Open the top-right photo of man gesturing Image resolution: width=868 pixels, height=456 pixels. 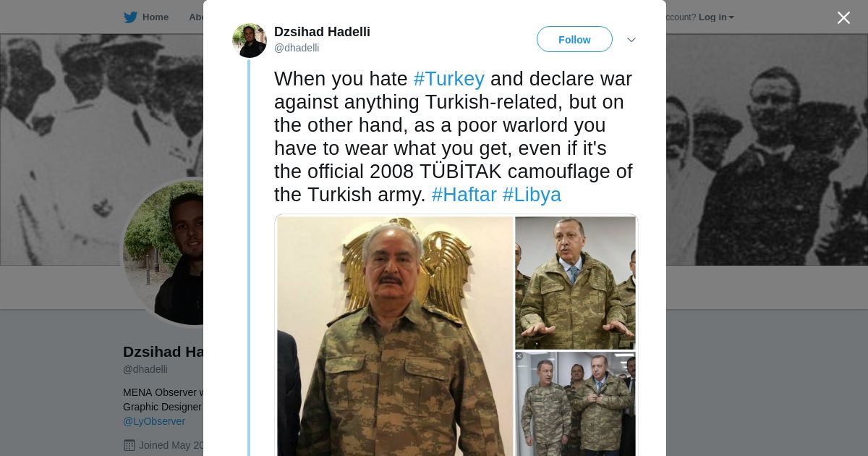[575, 283]
